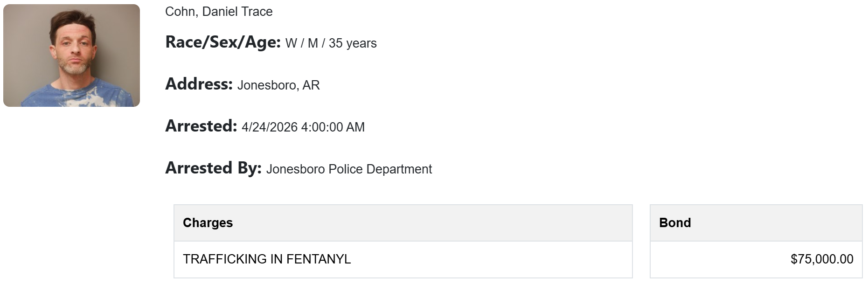The image size is (868, 284).
Task: Click the state abbreviation AR
Action: (x=311, y=85)
